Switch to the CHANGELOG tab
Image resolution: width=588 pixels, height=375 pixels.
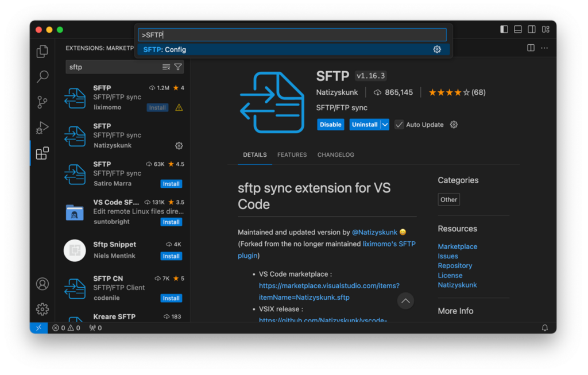(335, 155)
